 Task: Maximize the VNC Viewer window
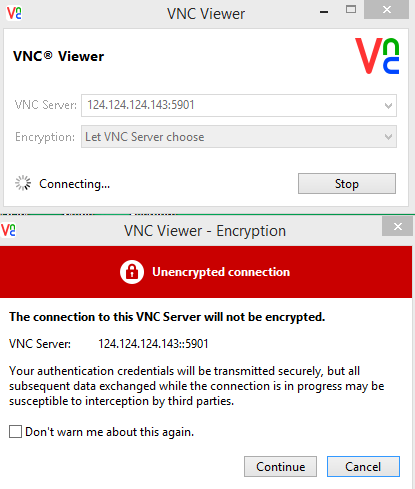(x=351, y=10)
